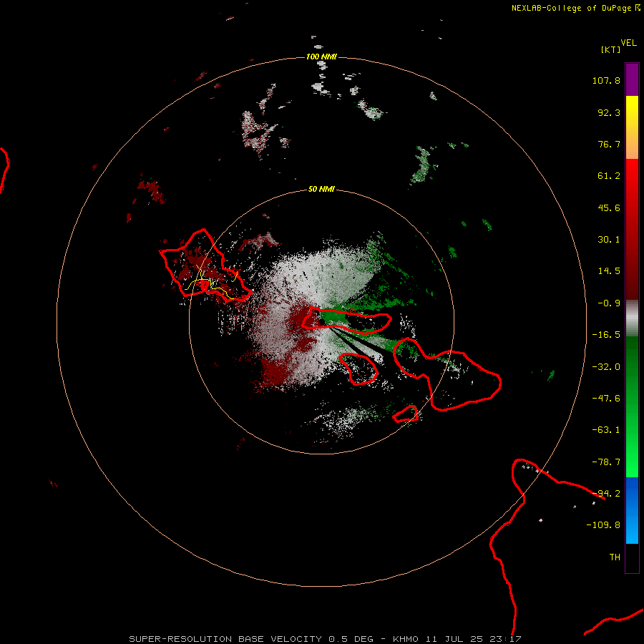Click the 30.1 legend value
The width and height of the screenshot is (644, 644).
click(x=609, y=240)
